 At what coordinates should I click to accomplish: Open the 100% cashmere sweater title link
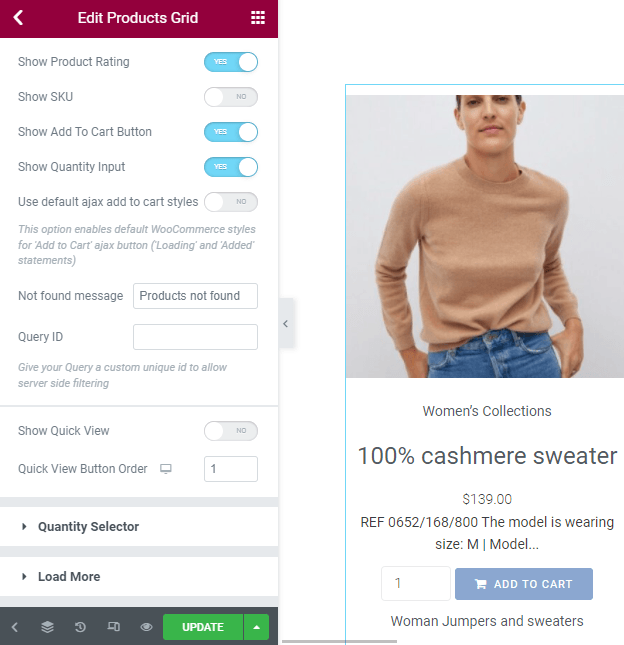(487, 456)
